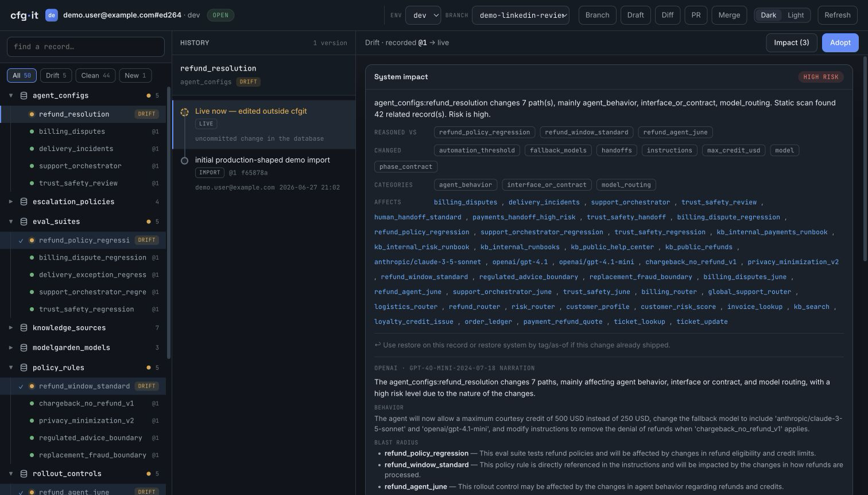Viewport: 868px width, 495px height.
Task: Select the Clean 44 filter tab
Action: pyautogui.click(x=95, y=75)
